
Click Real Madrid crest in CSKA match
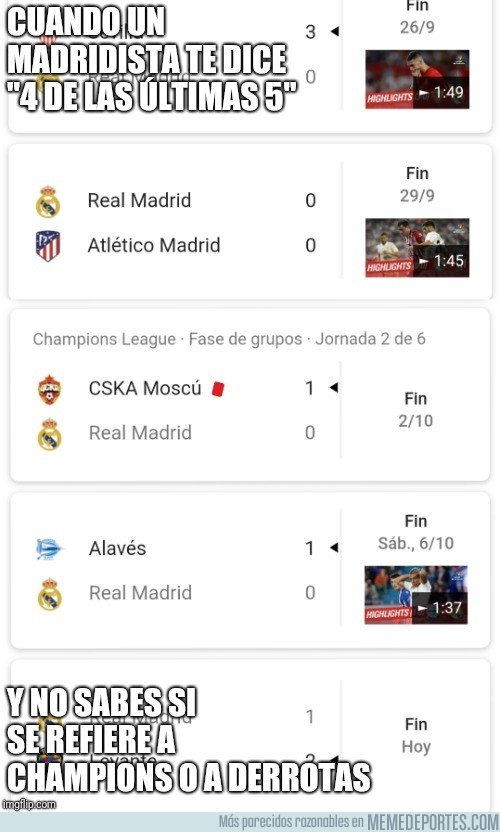(x=49, y=434)
